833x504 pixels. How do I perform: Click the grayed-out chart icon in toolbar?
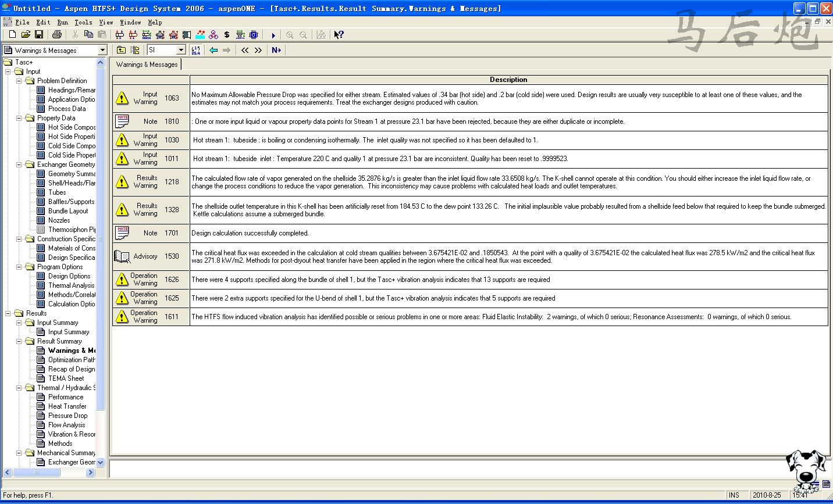(x=321, y=35)
